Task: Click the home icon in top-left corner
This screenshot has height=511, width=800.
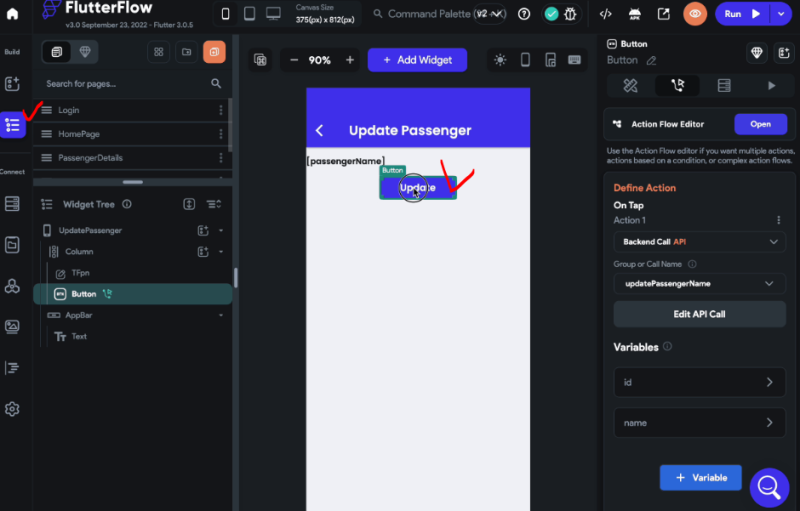Action: point(12,14)
